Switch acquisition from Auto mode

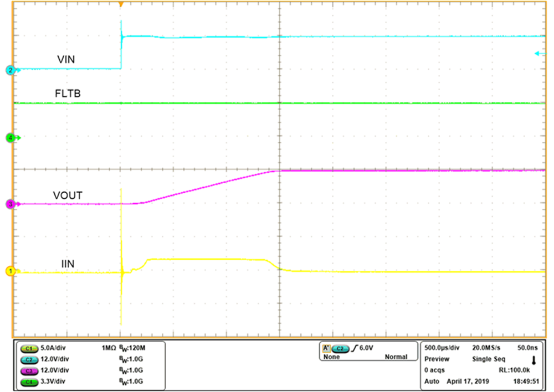[432, 381]
